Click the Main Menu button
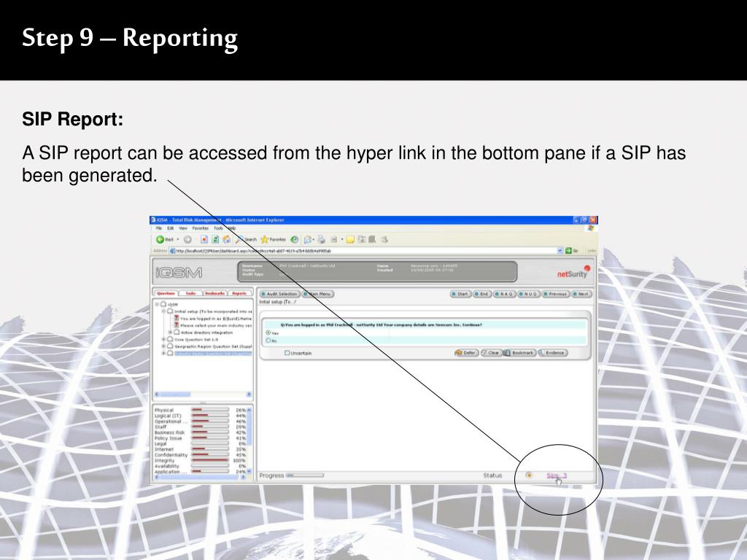Image resolution: width=747 pixels, height=560 pixels. click(x=318, y=294)
